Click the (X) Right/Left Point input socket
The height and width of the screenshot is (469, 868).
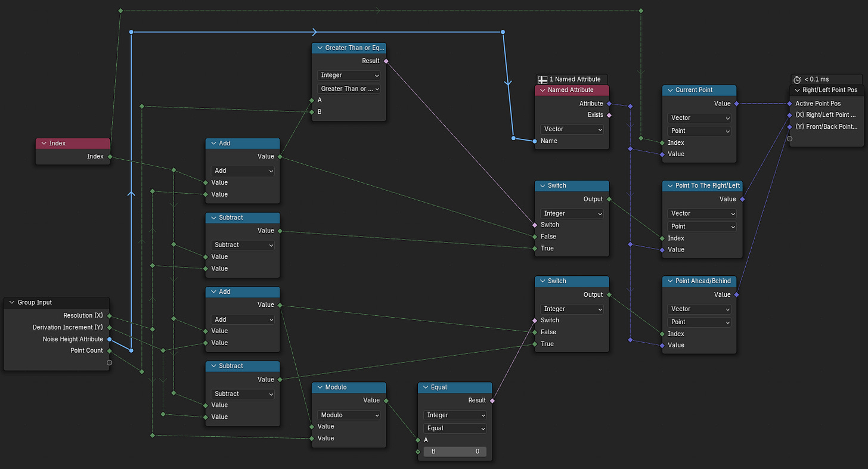789,115
